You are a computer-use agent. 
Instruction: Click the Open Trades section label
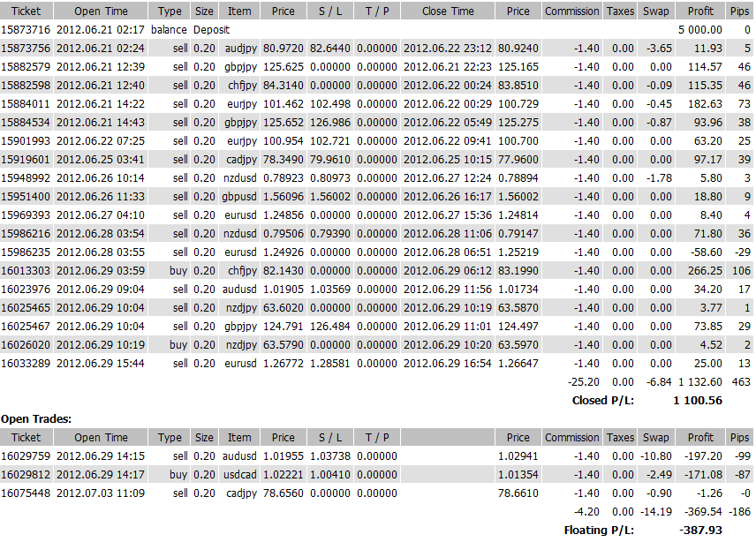coord(34,419)
